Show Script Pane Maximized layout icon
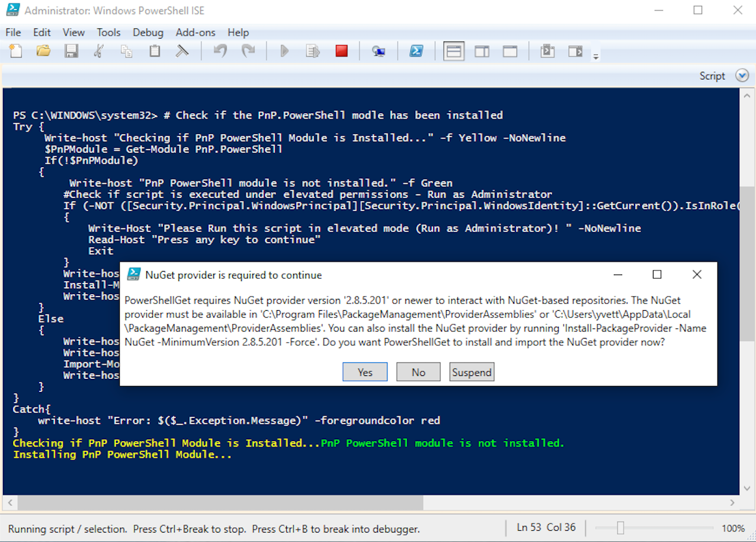This screenshot has height=542, width=756. [x=510, y=52]
